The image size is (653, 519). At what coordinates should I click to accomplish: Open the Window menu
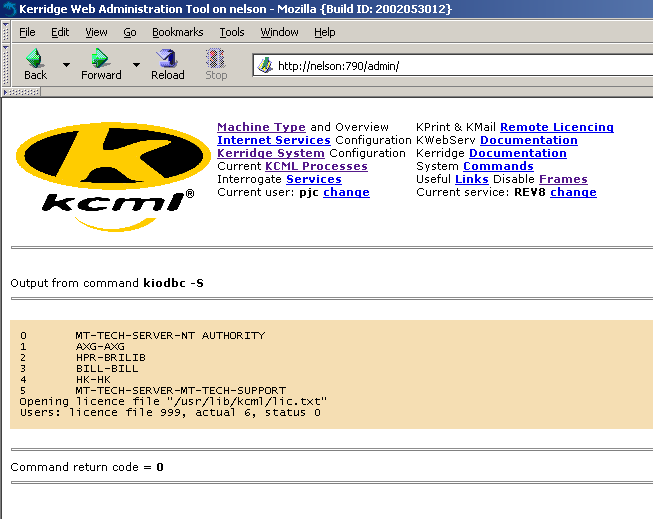[x=279, y=32]
